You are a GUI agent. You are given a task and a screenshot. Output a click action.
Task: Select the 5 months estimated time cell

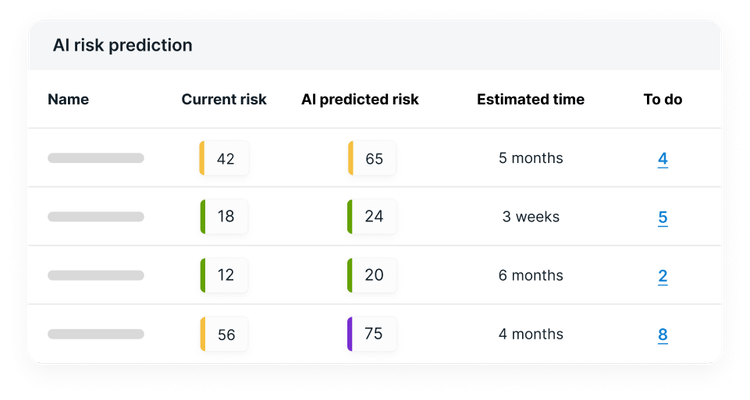(x=531, y=158)
